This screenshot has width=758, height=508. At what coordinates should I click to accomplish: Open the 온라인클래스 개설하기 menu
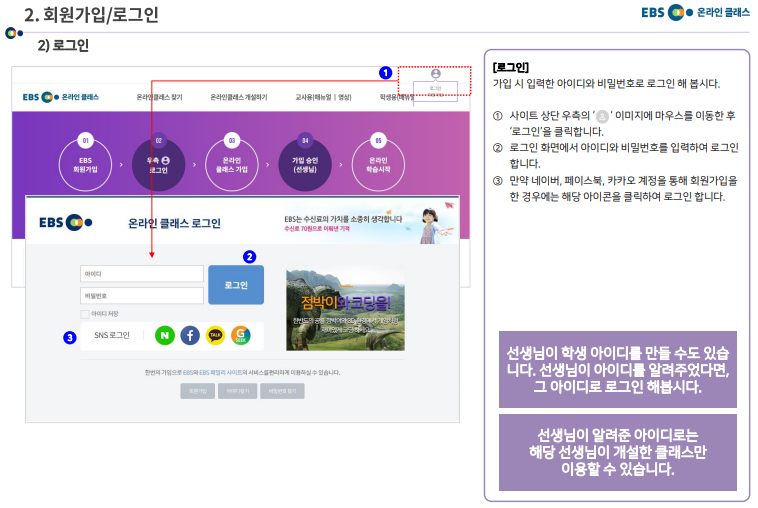coord(239,97)
